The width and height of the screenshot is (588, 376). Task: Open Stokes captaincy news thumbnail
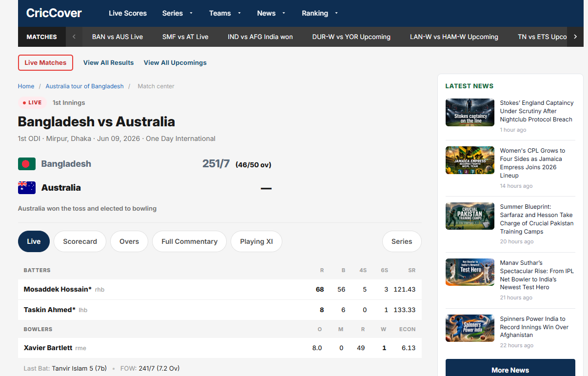(470, 113)
